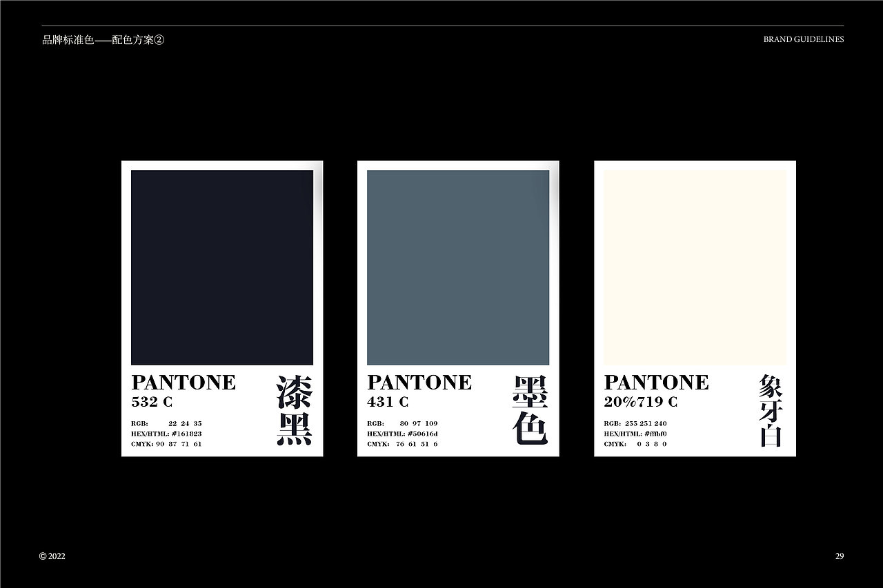Click the ivory white 719 C swatch
Image resolution: width=883 pixels, height=588 pixels.
[695, 267]
